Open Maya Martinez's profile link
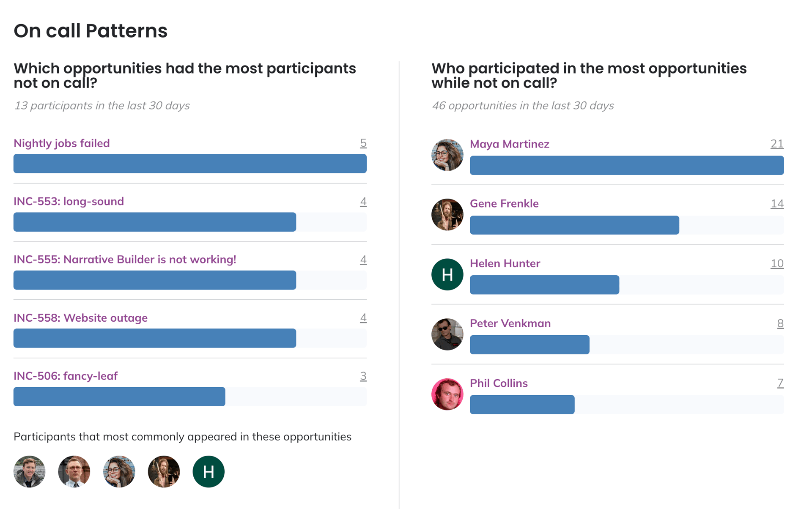The height and width of the screenshot is (509, 812). [x=509, y=144]
